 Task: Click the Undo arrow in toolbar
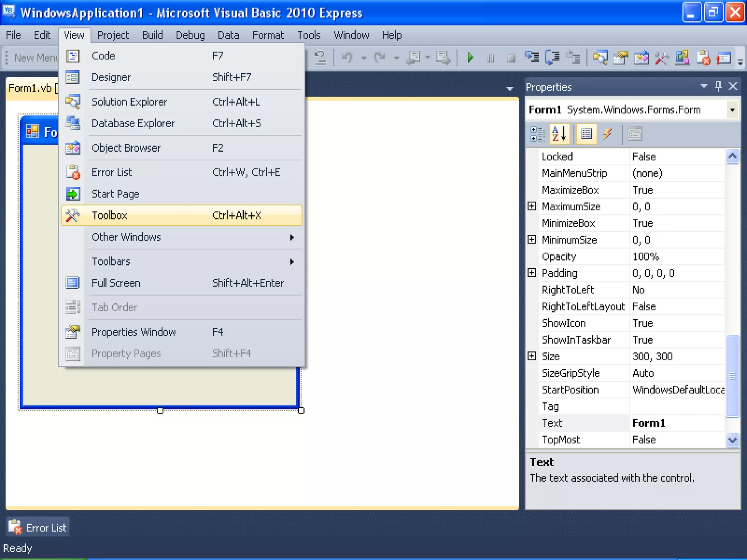point(347,58)
